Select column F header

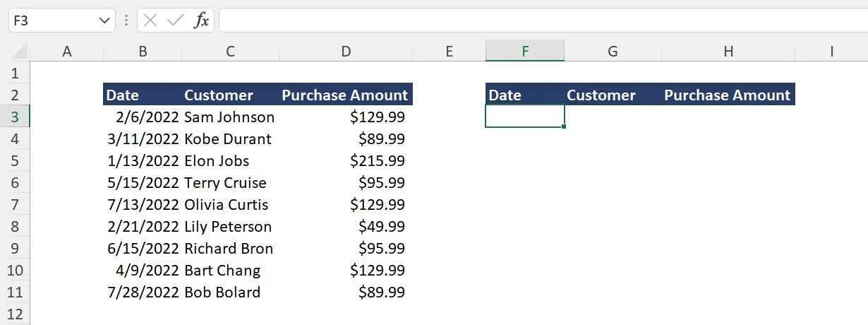(525, 51)
